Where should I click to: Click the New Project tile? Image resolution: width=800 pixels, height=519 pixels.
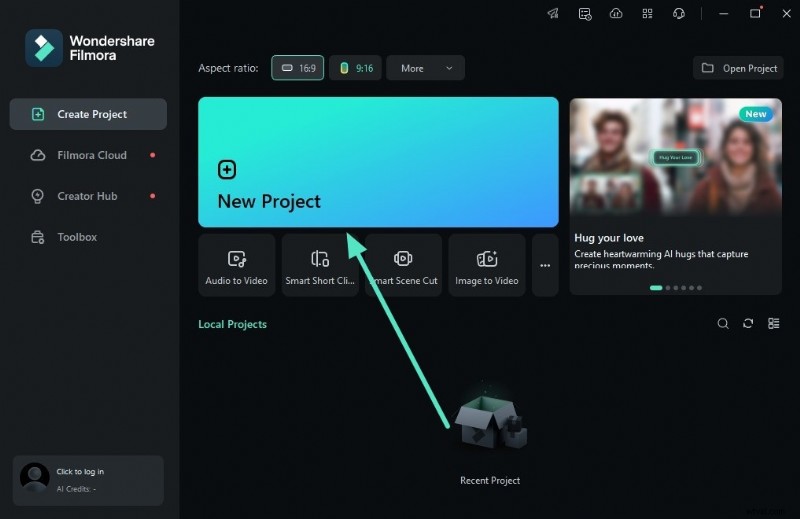(x=378, y=162)
